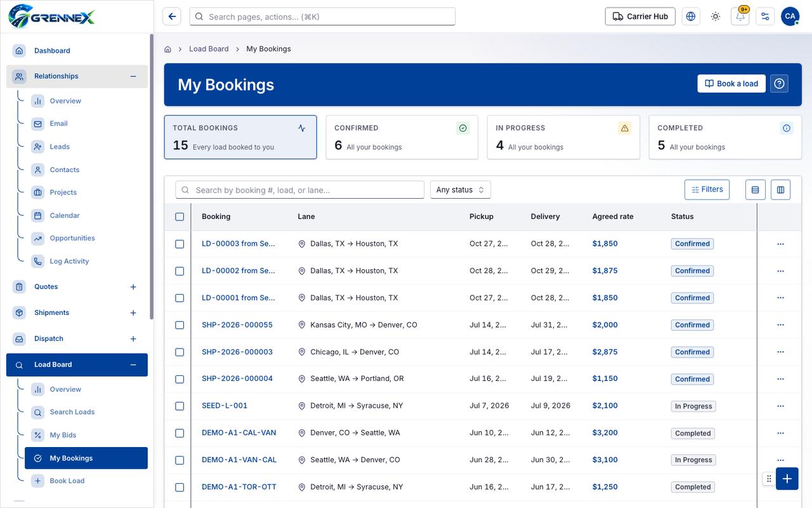Click the Book a load button
This screenshot has height=508, width=812.
pyautogui.click(x=731, y=84)
